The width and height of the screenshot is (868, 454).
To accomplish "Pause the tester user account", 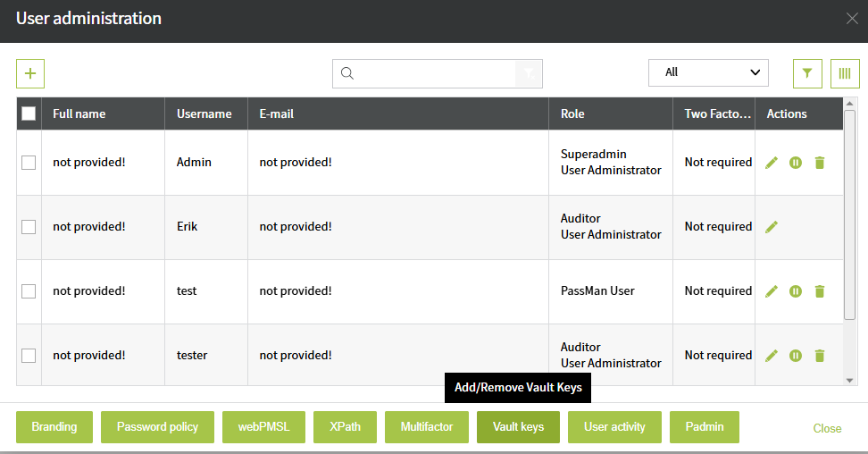I will tap(796, 356).
